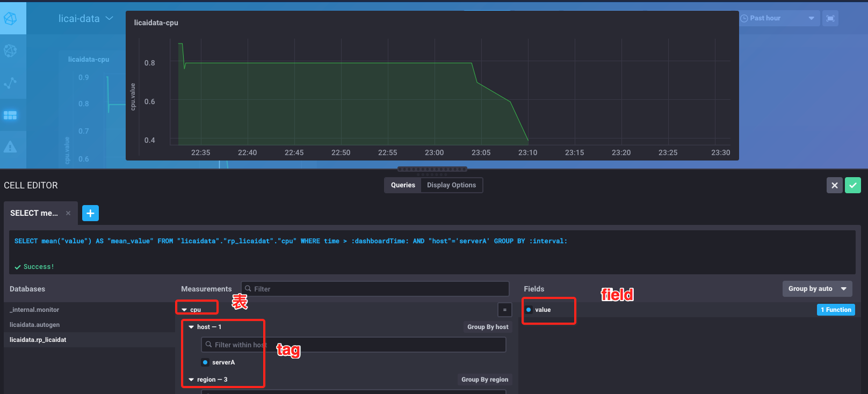Click the resize handle below the graph
This screenshot has width=868, height=394.
point(432,169)
